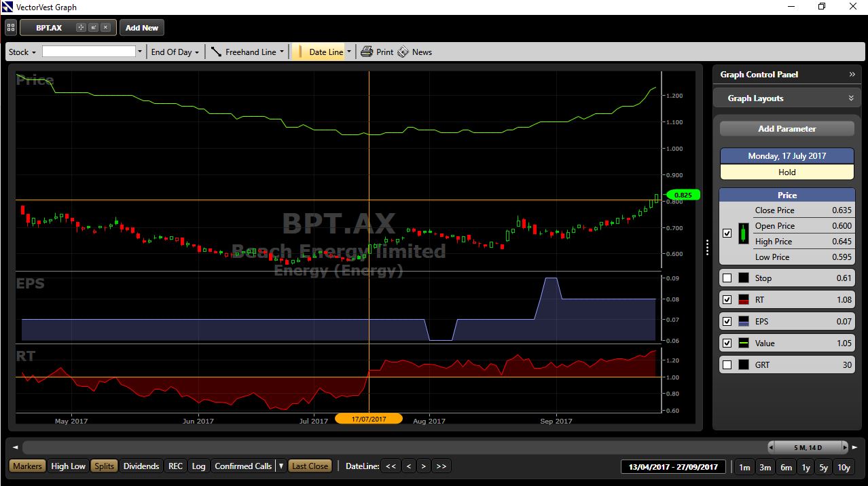
Task: Toggle the Log scale button
Action: pos(198,466)
